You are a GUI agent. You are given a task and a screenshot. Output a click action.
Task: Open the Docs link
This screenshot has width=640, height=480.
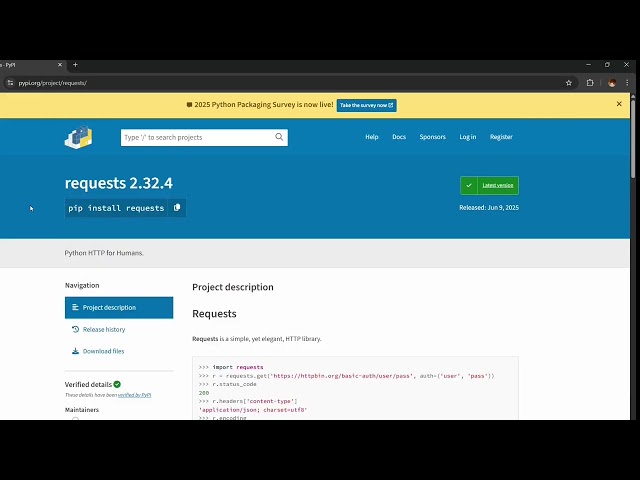399,137
